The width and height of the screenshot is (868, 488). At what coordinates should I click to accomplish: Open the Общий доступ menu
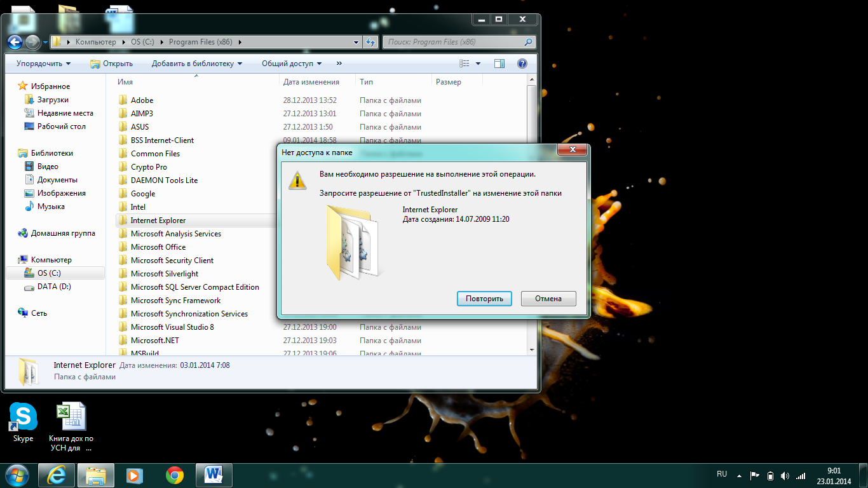coord(292,64)
